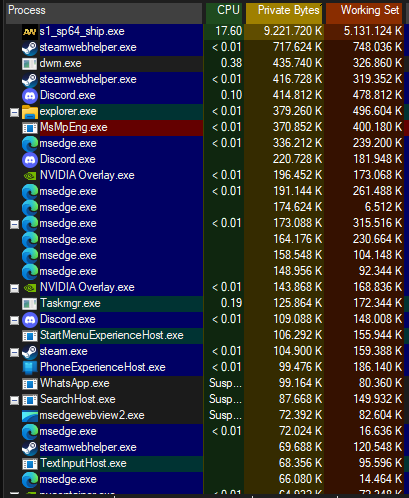
Task: Click the explorer.exe folder icon
Action: coord(30,111)
